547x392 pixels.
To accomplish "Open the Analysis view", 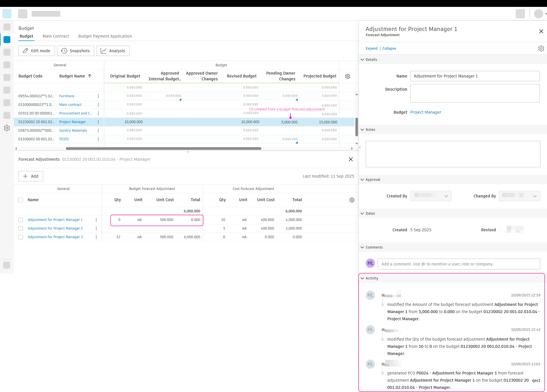I will 113,51.
